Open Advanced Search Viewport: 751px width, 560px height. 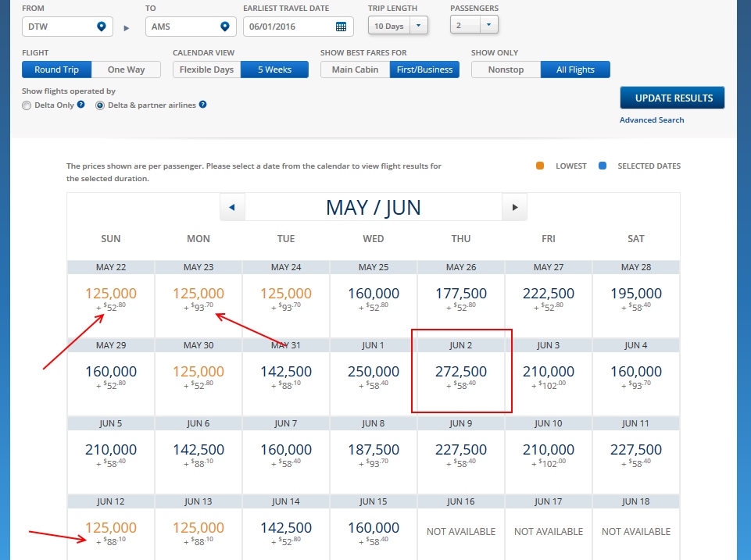(652, 119)
